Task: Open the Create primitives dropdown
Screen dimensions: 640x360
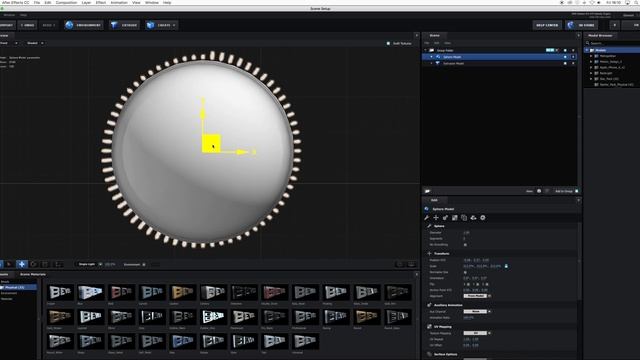Action: [162, 25]
